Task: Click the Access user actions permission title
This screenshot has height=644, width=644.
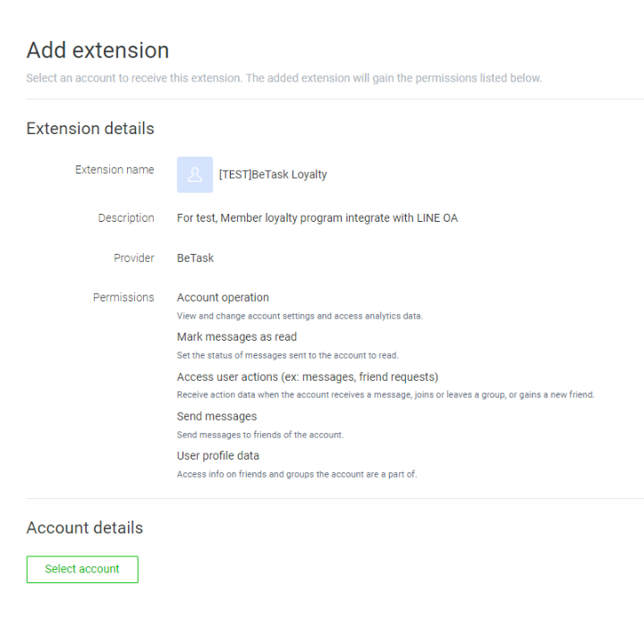Action: [x=307, y=377]
